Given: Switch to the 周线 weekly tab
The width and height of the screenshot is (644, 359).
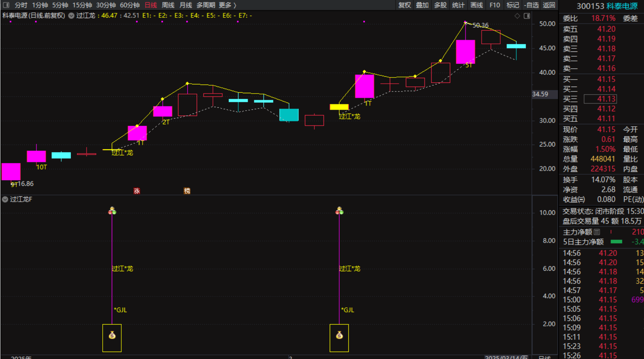Looking at the screenshot, I should point(168,5).
